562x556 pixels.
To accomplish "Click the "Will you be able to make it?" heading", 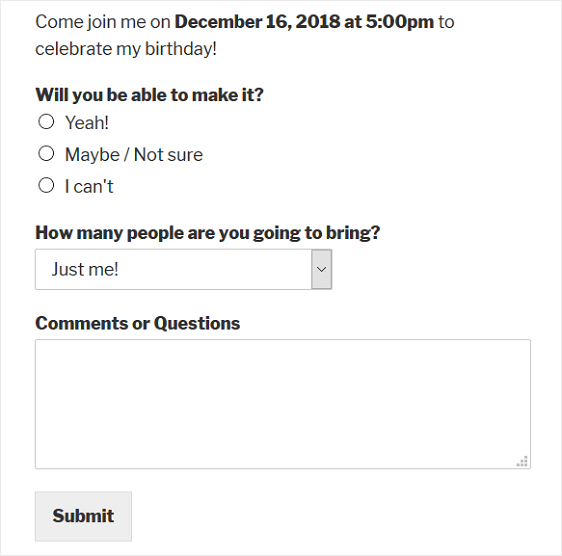I will [149, 95].
